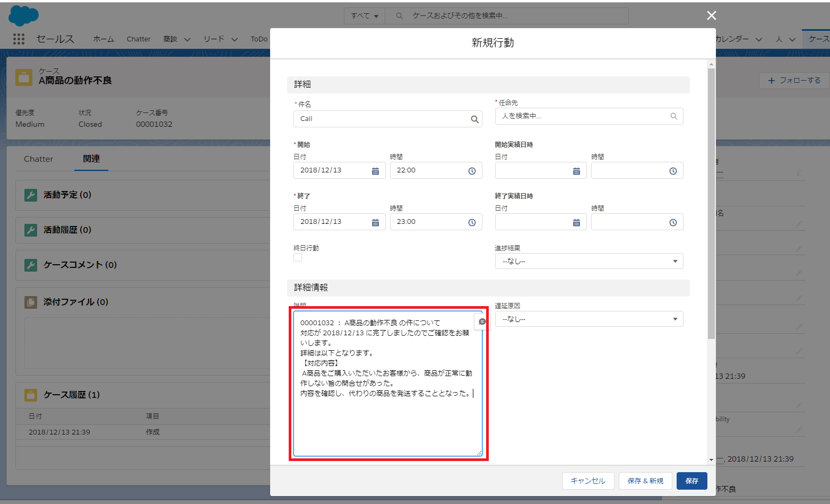Open calendar picker for 終了実績日時 date
830x504 pixels.
coord(576,222)
